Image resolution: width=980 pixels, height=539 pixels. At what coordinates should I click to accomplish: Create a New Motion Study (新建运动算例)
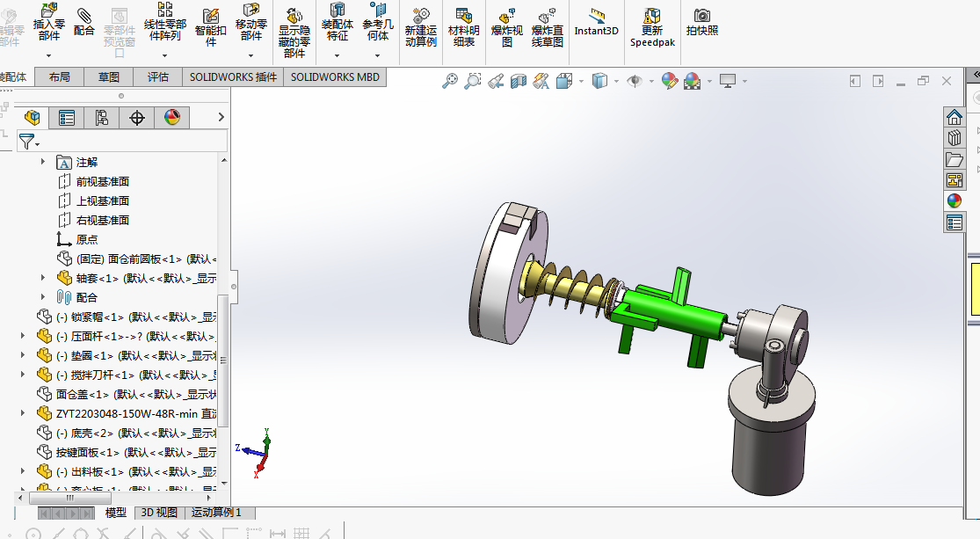click(421, 27)
